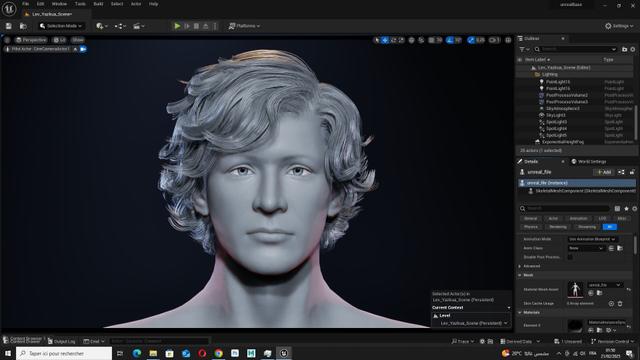The height and width of the screenshot is (360, 640).
Task: Click the Skeletal Mesh Asset thumbnail
Action: click(x=575, y=289)
